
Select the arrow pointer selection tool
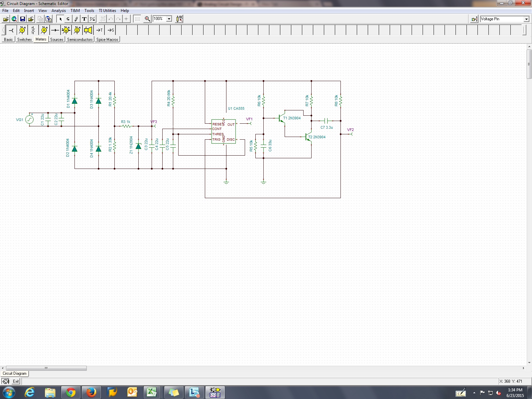[x=61, y=19]
